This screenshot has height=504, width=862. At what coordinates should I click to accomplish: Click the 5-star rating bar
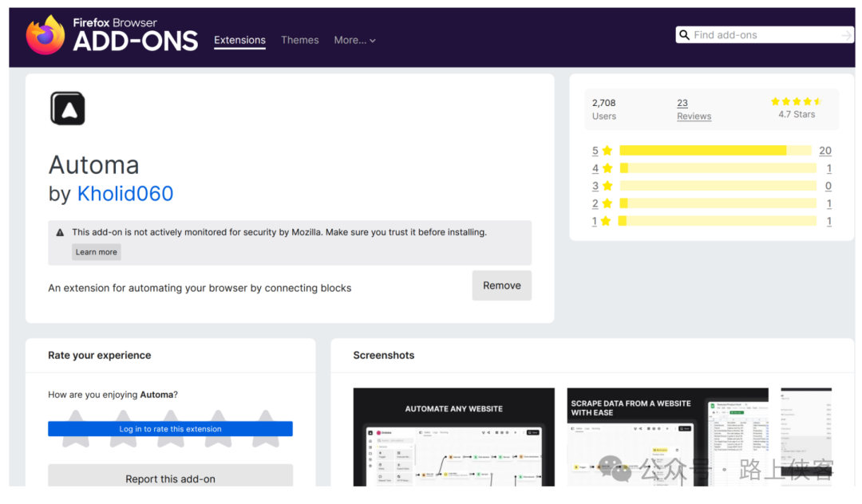pyautogui.click(x=715, y=151)
